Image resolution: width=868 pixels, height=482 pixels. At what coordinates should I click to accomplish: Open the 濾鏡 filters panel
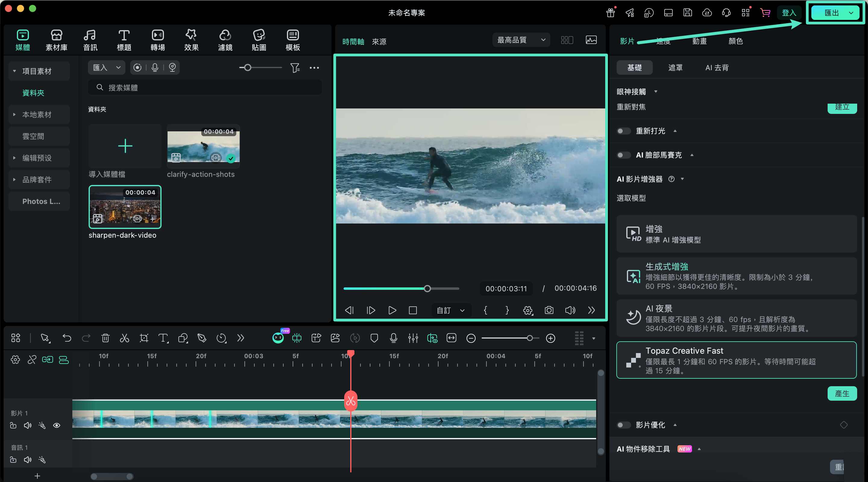[x=225, y=40]
